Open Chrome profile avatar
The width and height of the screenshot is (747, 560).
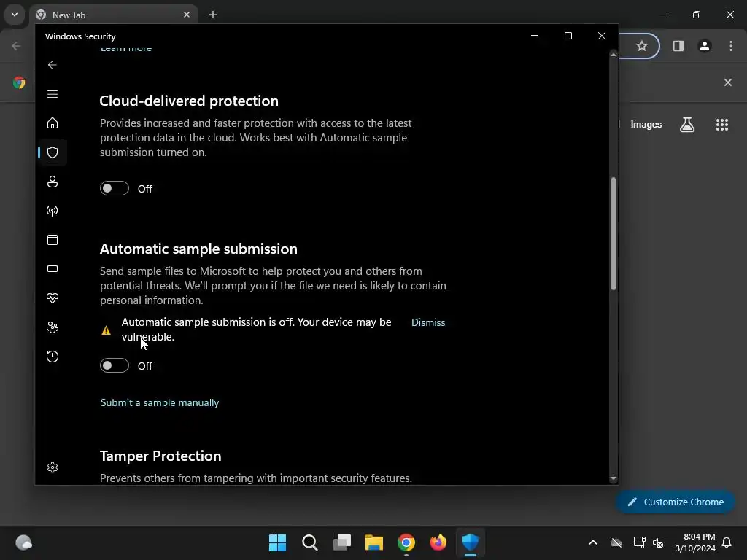[x=705, y=46]
